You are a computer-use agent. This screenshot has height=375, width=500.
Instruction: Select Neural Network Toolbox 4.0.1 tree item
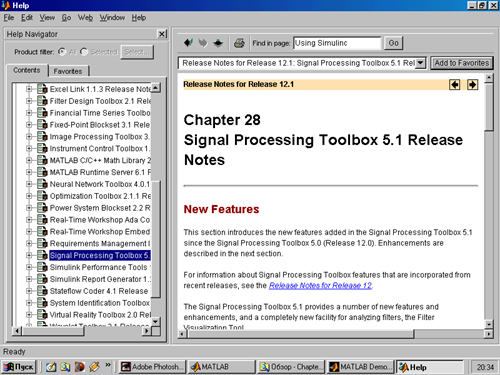pyautogui.click(x=100, y=184)
